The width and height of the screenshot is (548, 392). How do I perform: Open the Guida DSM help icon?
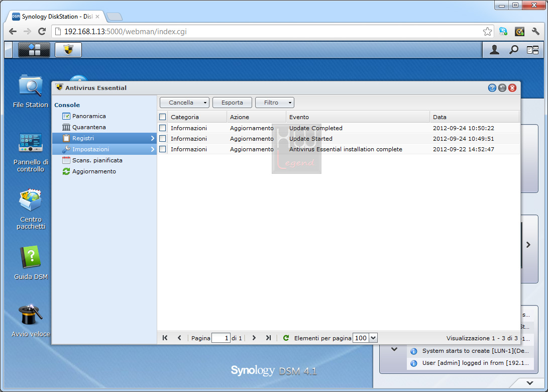point(31,263)
